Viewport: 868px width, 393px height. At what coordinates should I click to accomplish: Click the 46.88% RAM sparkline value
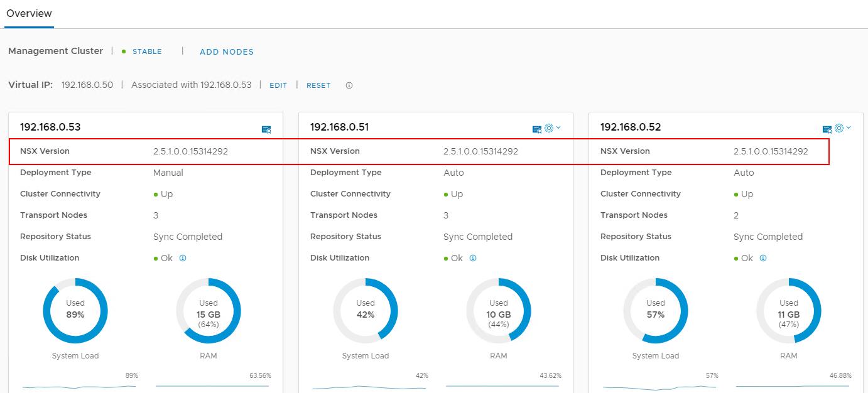[x=840, y=375]
